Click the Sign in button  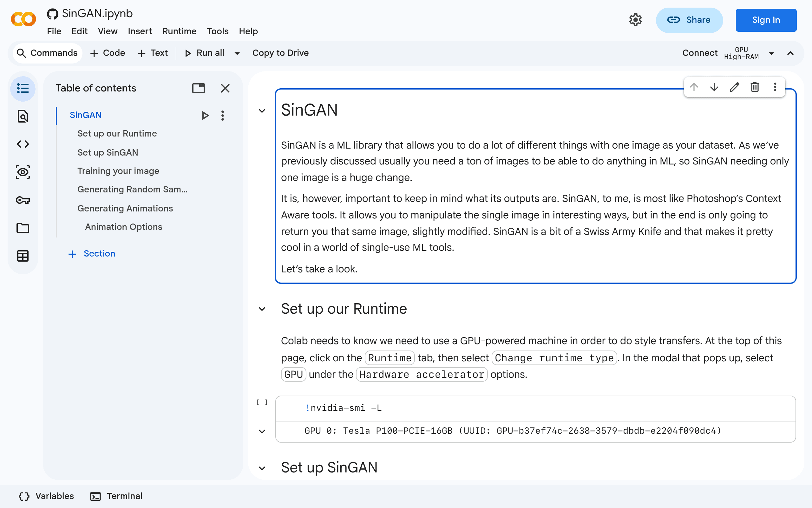tap(766, 20)
